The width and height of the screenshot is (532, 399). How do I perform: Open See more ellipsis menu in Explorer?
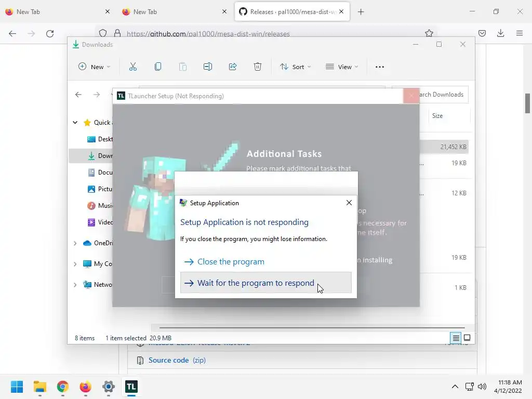pyautogui.click(x=380, y=67)
